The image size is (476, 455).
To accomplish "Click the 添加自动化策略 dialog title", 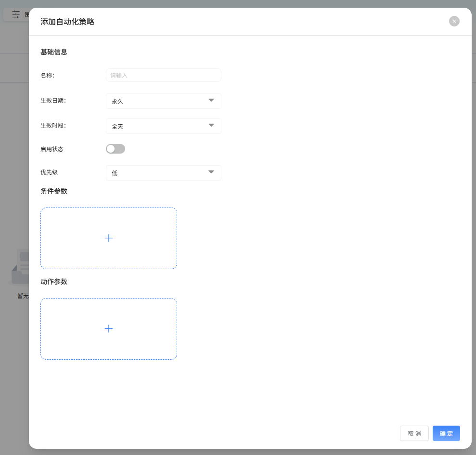I will 67,22.
